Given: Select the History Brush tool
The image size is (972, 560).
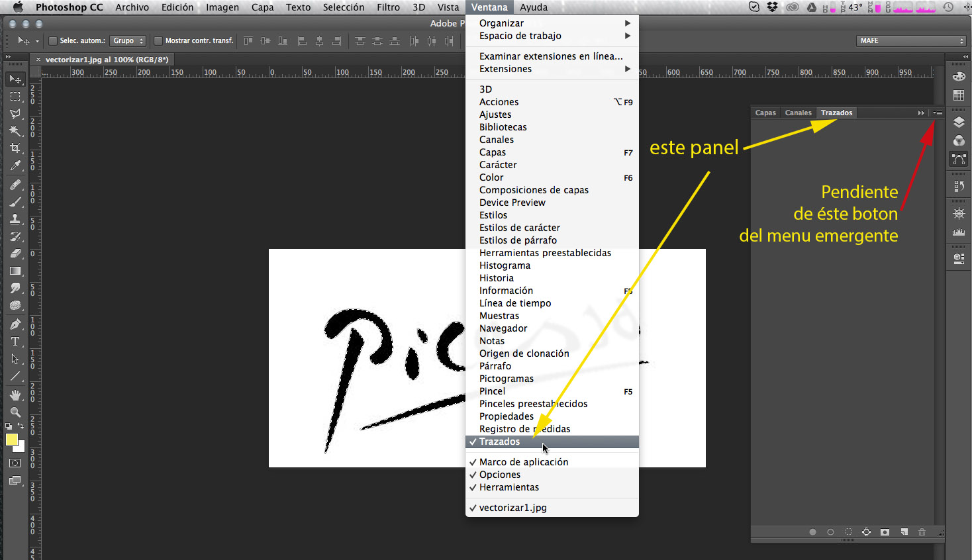Looking at the screenshot, I should coord(15,236).
